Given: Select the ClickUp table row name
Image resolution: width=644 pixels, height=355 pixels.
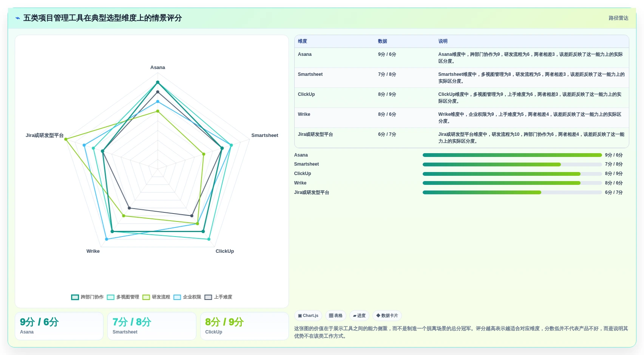Looking at the screenshot, I should (306, 94).
